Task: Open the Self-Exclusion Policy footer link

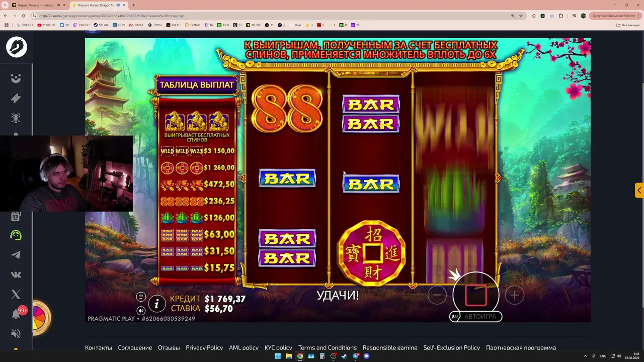Action: 452,347
